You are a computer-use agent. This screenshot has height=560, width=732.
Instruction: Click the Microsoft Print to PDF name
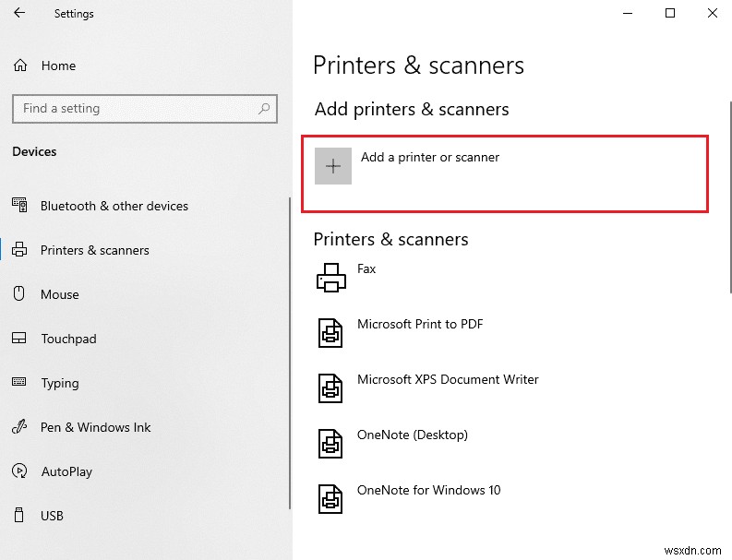pos(420,324)
